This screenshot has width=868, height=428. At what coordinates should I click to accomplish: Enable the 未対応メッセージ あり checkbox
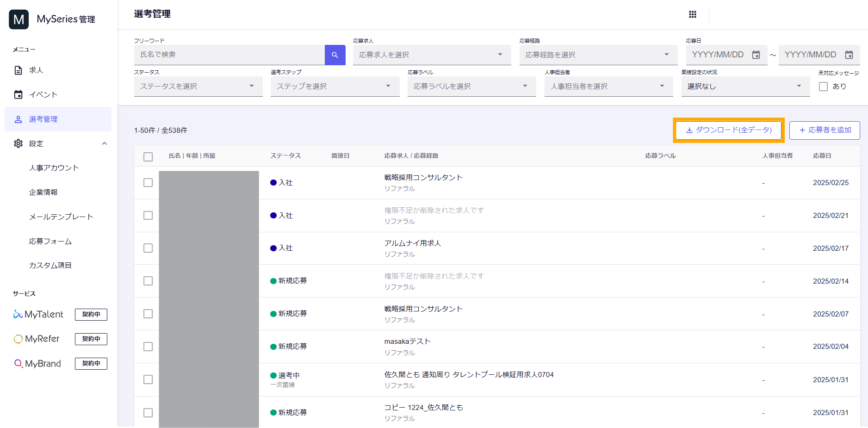(824, 87)
